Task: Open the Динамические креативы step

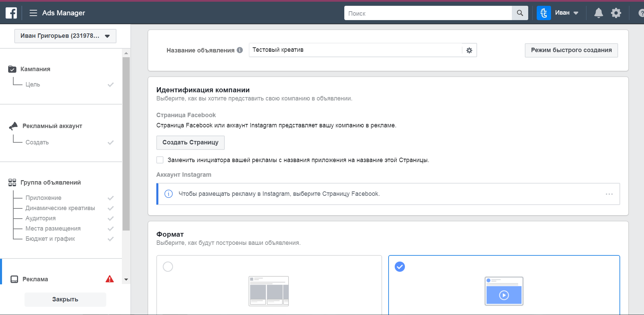Action: coord(60,208)
